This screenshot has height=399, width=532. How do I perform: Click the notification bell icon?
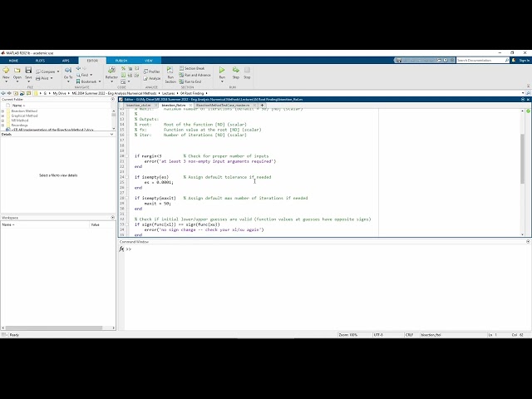(514, 61)
